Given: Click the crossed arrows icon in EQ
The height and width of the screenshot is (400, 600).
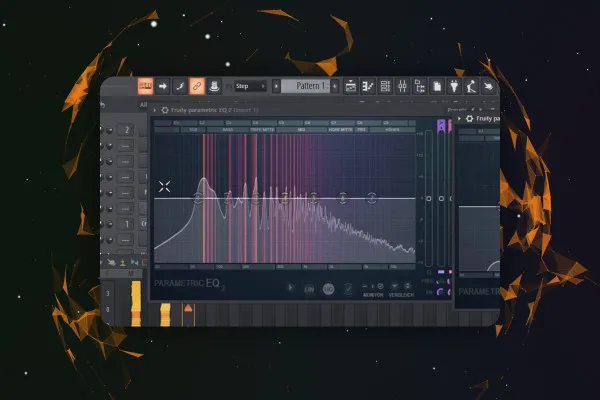Looking at the screenshot, I should pos(164,186).
